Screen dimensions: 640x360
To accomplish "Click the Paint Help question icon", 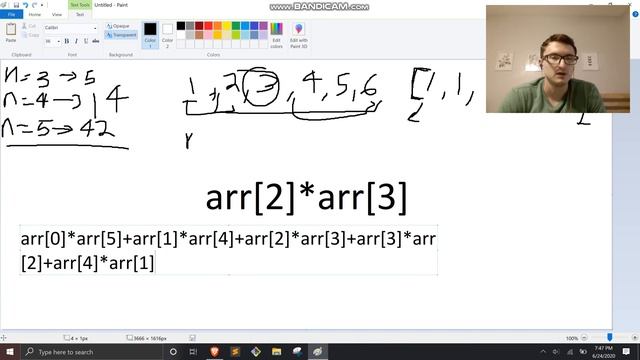I will click(635, 14).
